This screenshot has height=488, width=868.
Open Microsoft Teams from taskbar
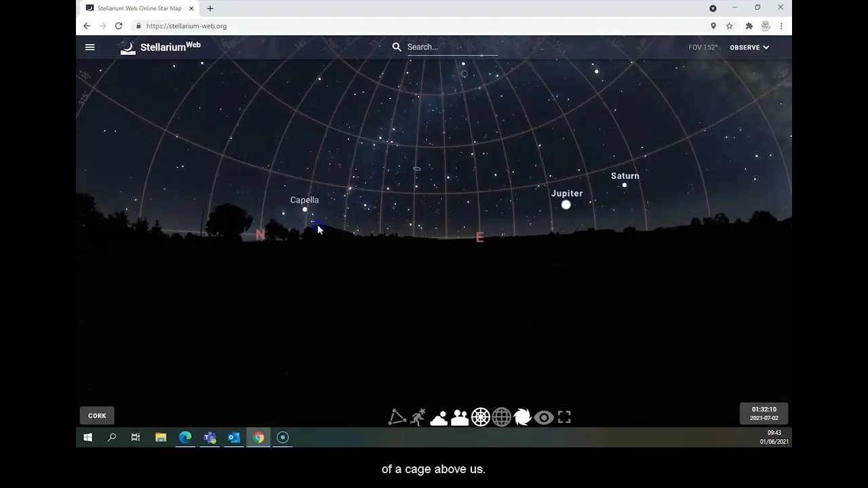click(210, 438)
